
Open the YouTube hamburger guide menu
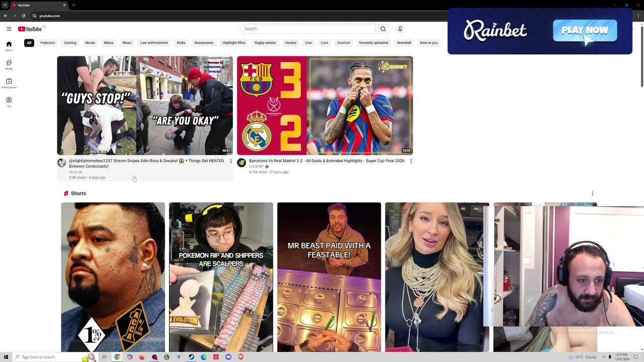[9, 29]
